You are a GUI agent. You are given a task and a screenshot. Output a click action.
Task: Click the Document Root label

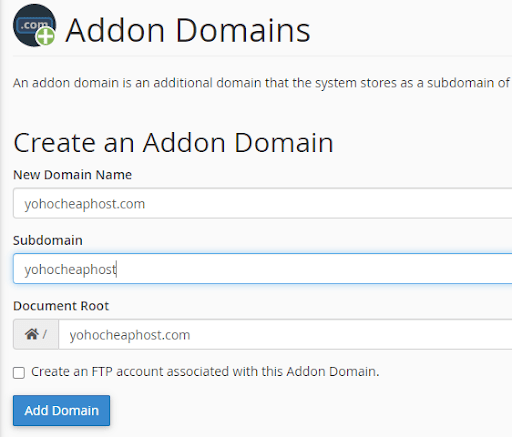[61, 306]
